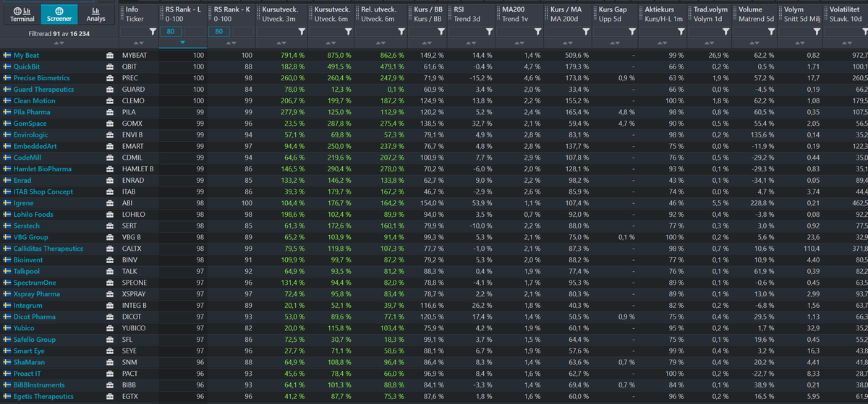Toggle sort arrows under Rel. utveck. column
Viewport: 868px width, 404px height.
point(381,43)
